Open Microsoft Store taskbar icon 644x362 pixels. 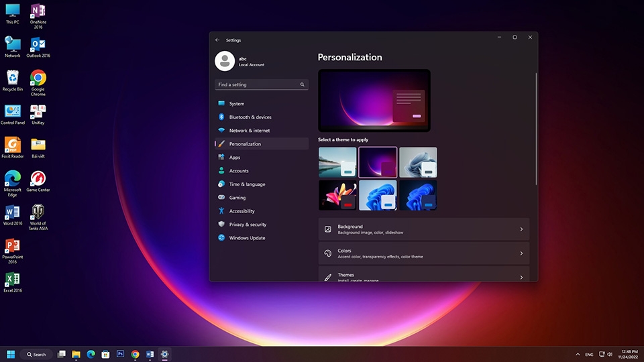click(105, 354)
